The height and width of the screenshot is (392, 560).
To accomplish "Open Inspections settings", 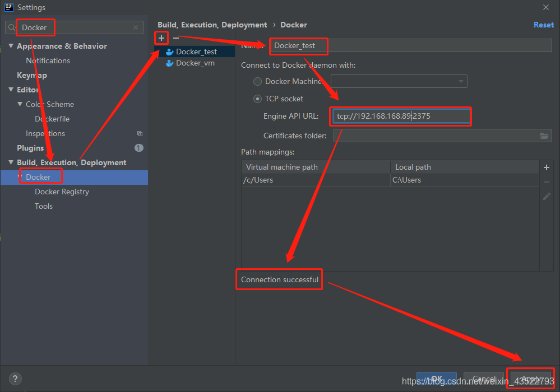I will pyautogui.click(x=45, y=133).
